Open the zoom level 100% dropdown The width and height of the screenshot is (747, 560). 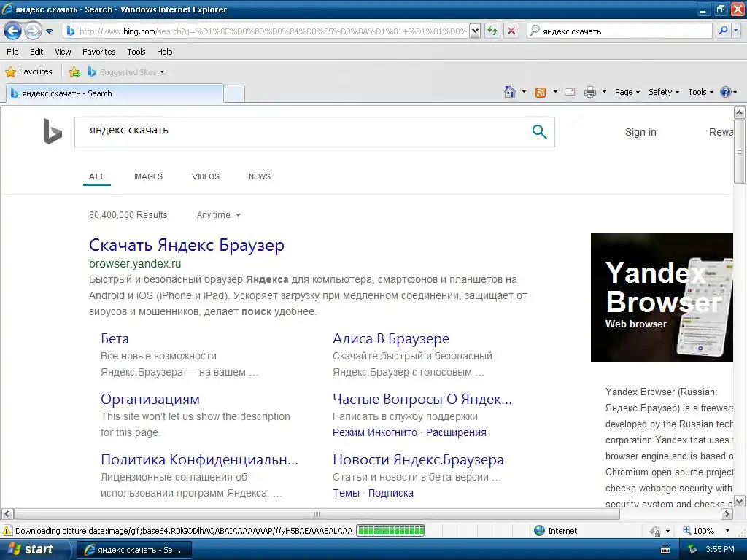(727, 531)
